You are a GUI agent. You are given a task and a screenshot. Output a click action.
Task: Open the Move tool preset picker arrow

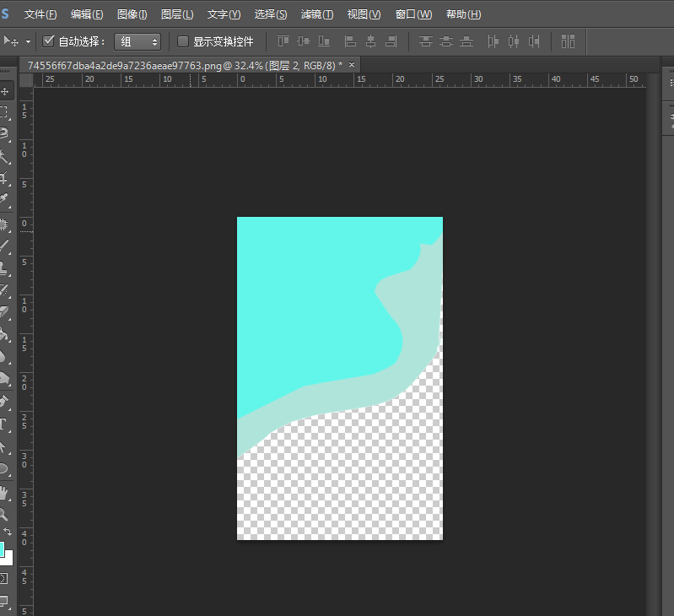click(x=28, y=41)
